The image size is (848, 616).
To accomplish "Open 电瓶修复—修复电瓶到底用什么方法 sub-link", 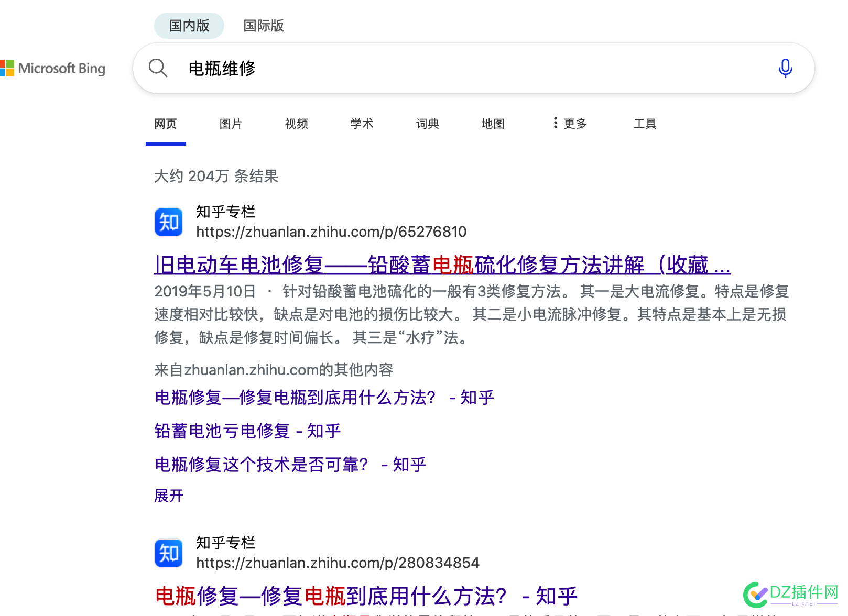I will tap(324, 398).
